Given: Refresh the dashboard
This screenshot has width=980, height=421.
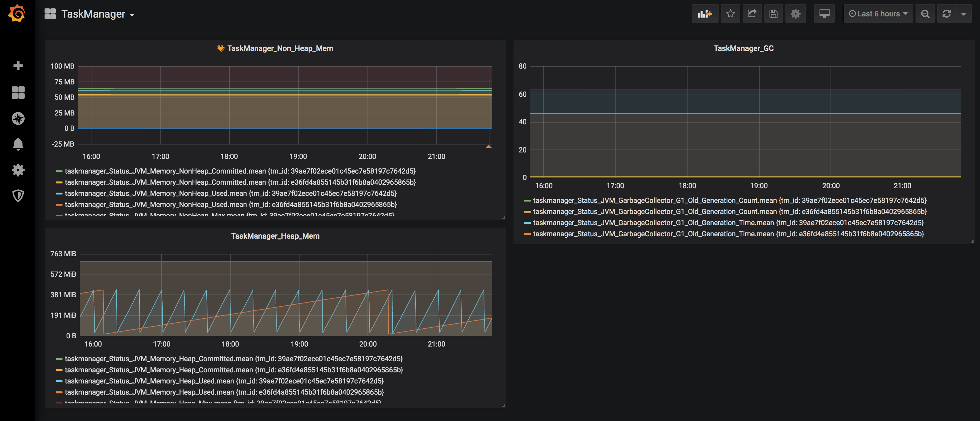Looking at the screenshot, I should point(946,14).
